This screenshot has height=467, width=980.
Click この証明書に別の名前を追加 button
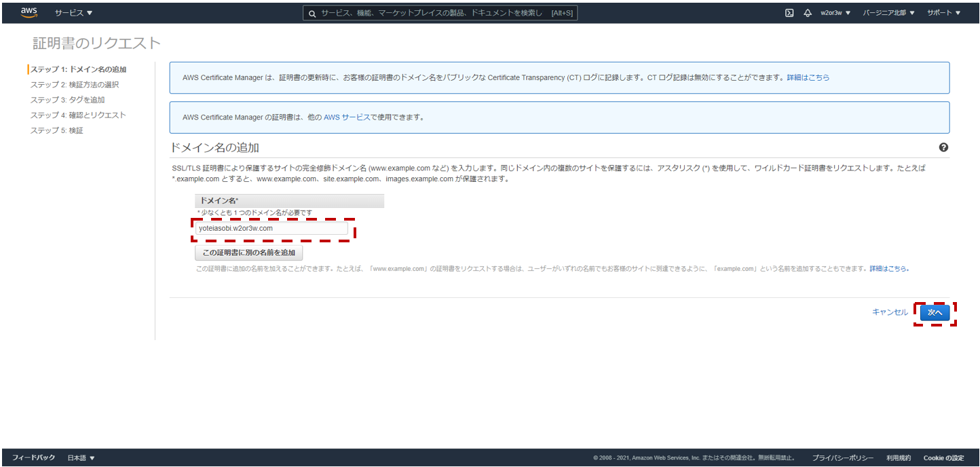coord(249,253)
